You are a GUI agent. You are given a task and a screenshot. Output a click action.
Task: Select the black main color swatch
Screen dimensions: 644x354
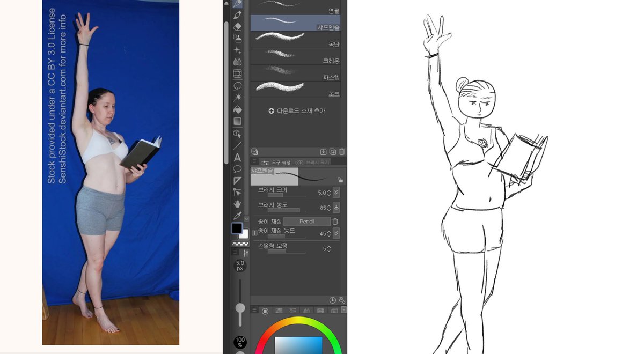click(237, 228)
